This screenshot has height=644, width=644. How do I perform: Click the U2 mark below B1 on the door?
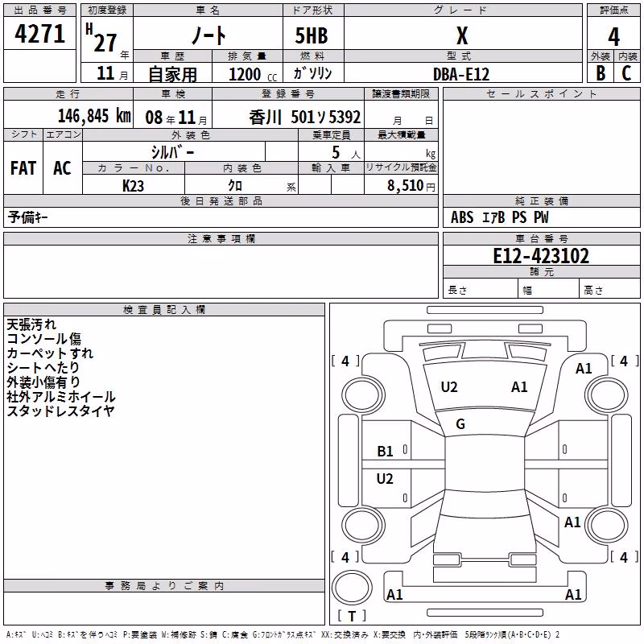(x=385, y=479)
